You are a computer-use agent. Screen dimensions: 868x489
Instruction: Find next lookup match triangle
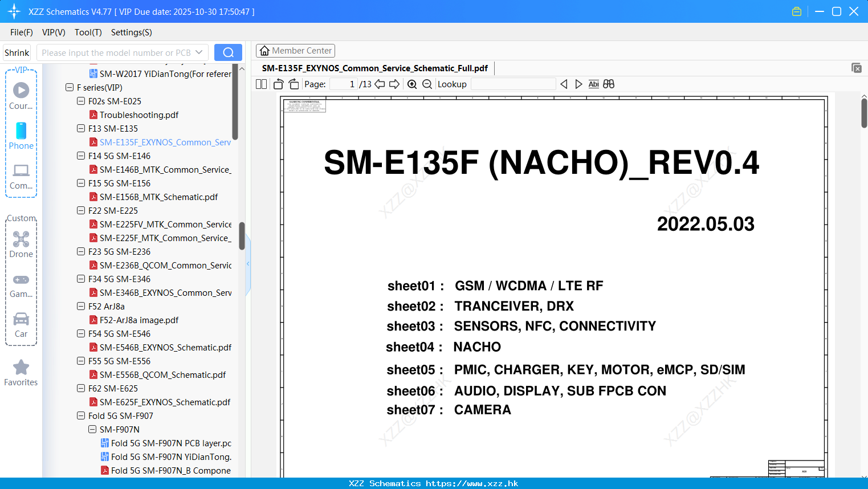[x=578, y=84]
